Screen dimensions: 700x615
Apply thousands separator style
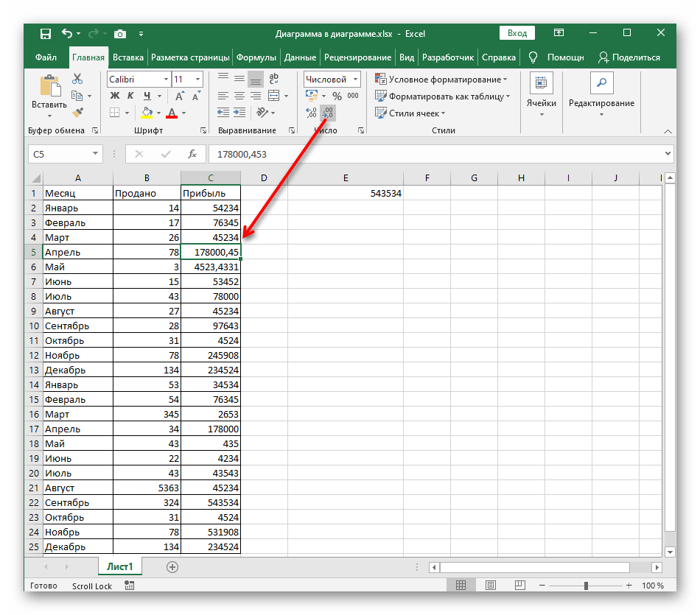[353, 96]
